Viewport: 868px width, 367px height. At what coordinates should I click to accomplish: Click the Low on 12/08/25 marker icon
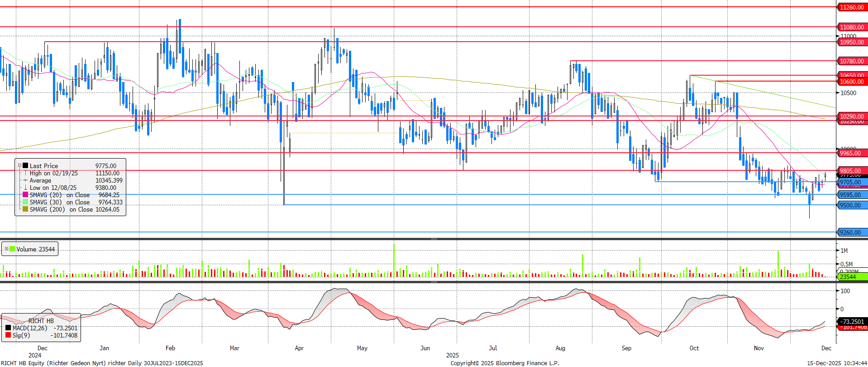[x=25, y=188]
